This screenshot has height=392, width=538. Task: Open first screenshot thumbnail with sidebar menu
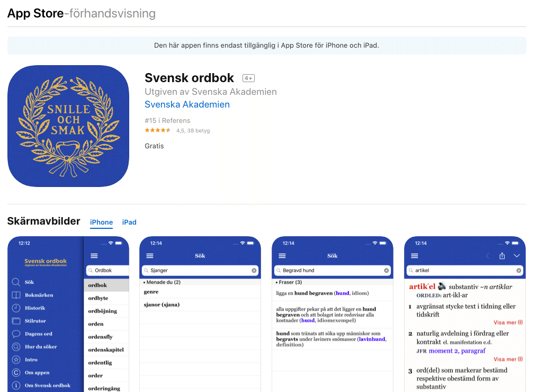click(68, 314)
